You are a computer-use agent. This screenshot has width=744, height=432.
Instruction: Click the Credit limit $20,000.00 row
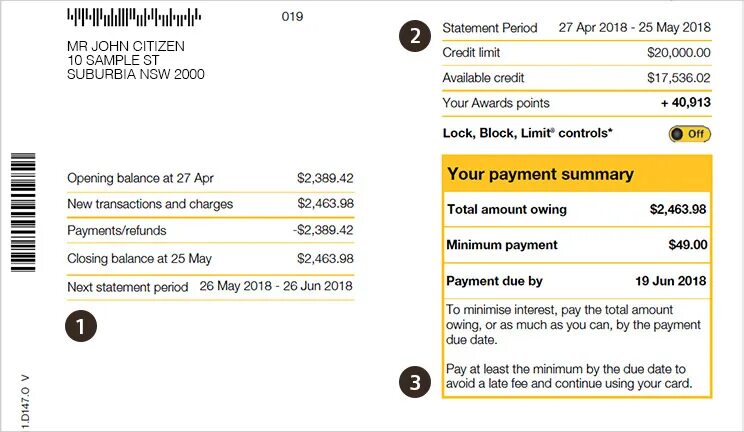pos(576,53)
